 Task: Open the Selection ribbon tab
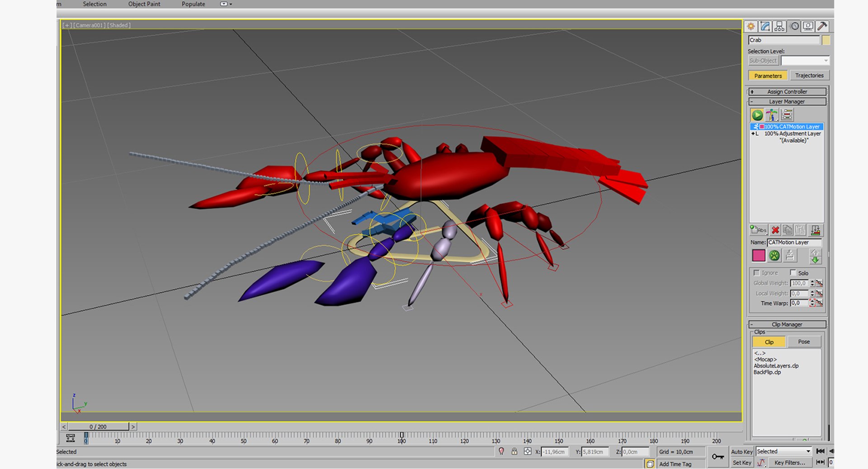point(94,4)
